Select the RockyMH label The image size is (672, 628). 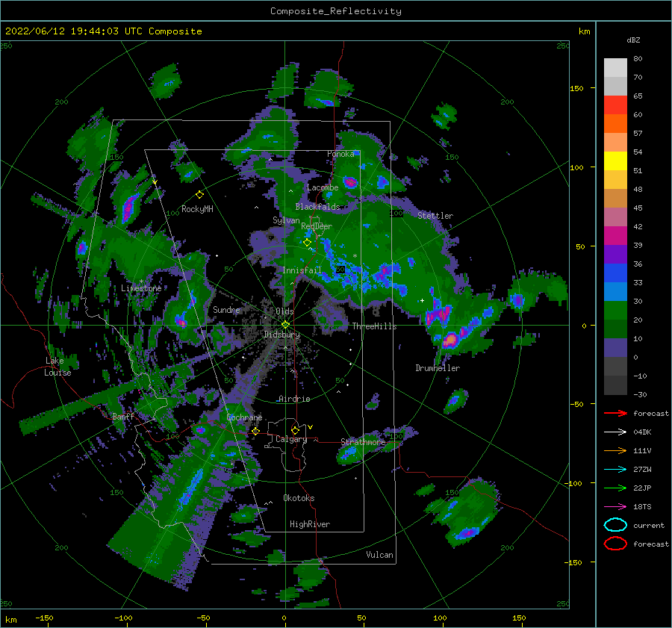click(197, 209)
